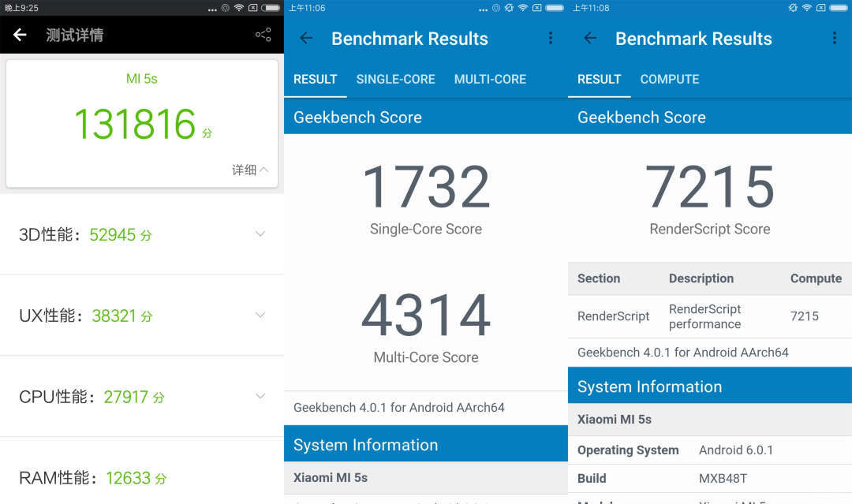Tap Xiaomi MI 5s in RenderScript screen
This screenshot has height=504, width=852.
click(x=615, y=420)
